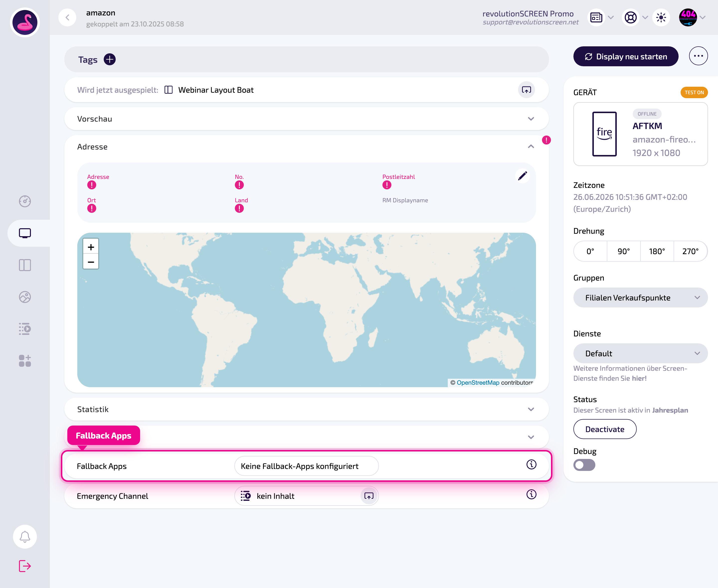Toggle the Debug switch

[x=584, y=465]
